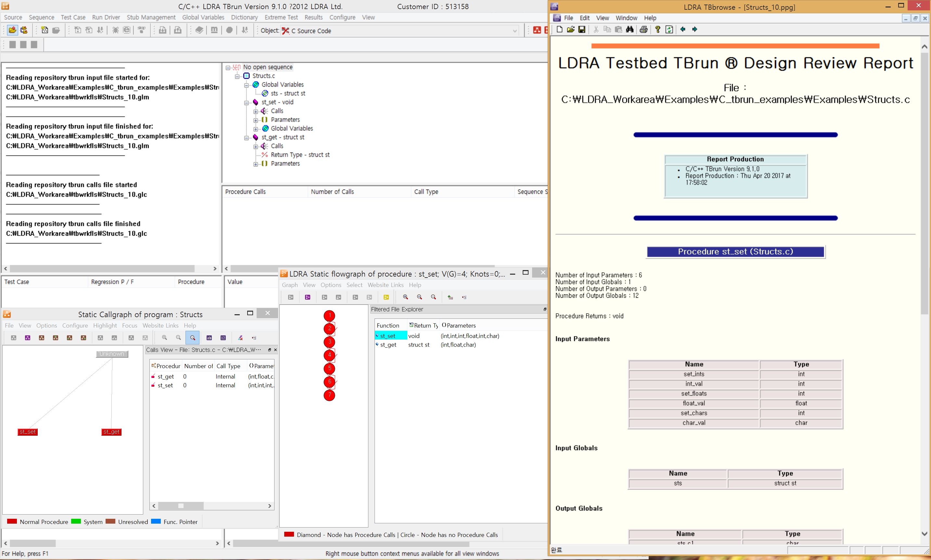Click the new sequence document icon in TBrun toolbar
The width and height of the screenshot is (931, 560).
pyautogui.click(x=45, y=30)
